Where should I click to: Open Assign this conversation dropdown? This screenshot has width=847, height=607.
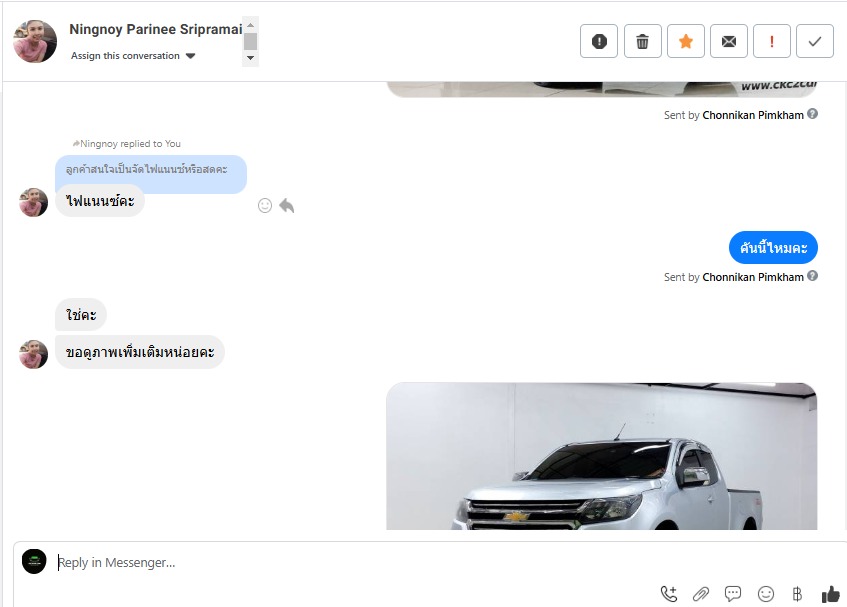pyautogui.click(x=133, y=56)
